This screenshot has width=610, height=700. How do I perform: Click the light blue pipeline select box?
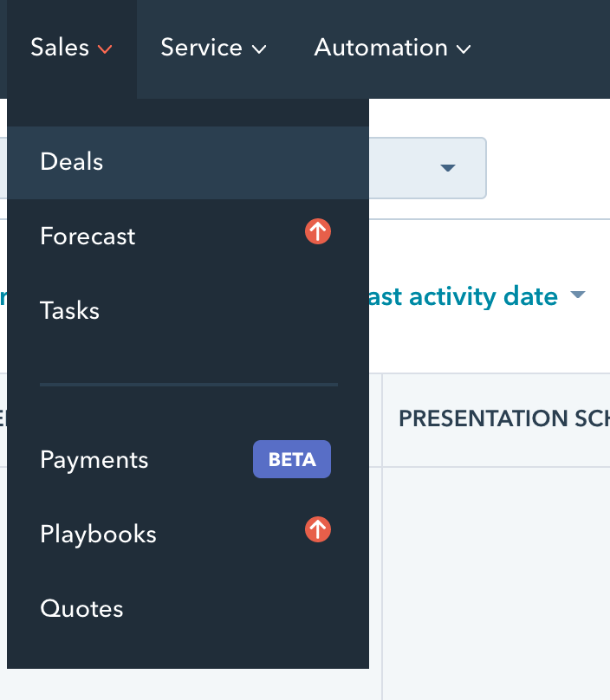click(427, 168)
